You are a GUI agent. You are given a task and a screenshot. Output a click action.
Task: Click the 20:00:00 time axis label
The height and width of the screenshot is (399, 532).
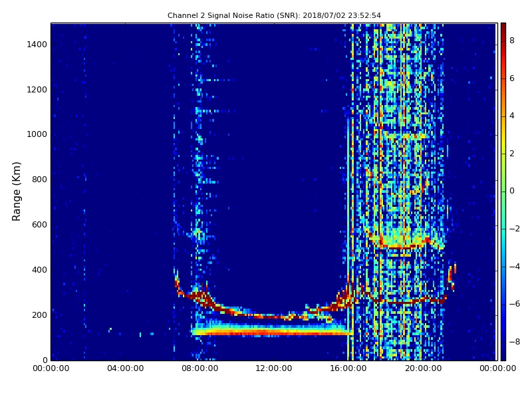[x=423, y=368]
